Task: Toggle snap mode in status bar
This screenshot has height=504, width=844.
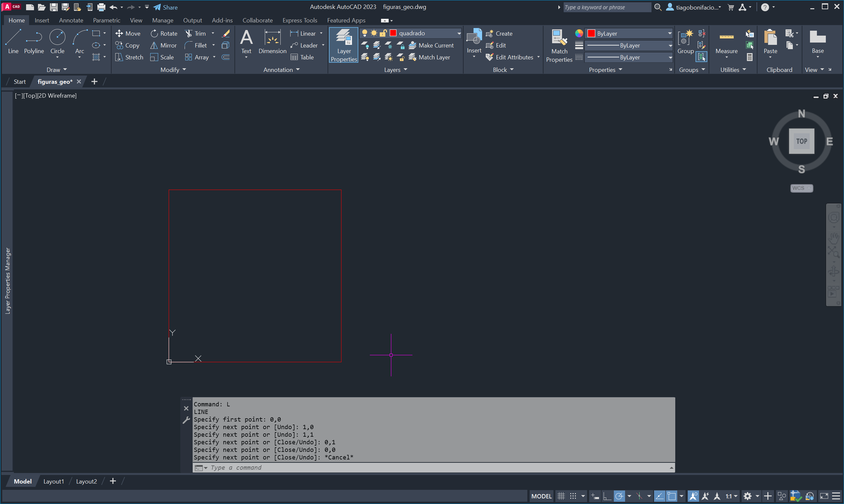Action: click(x=573, y=496)
